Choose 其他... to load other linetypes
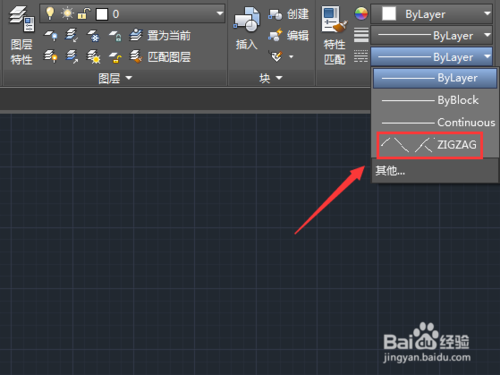 coord(435,171)
